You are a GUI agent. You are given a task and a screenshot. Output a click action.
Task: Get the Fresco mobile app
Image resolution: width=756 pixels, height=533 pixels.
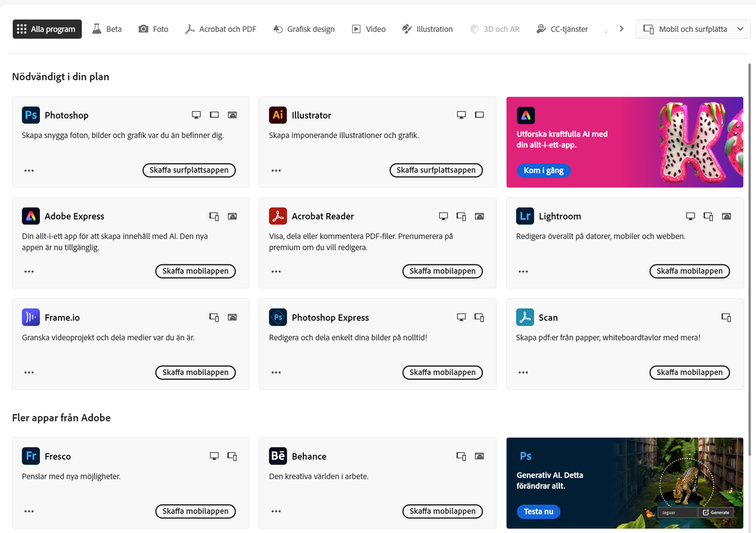[195, 511]
